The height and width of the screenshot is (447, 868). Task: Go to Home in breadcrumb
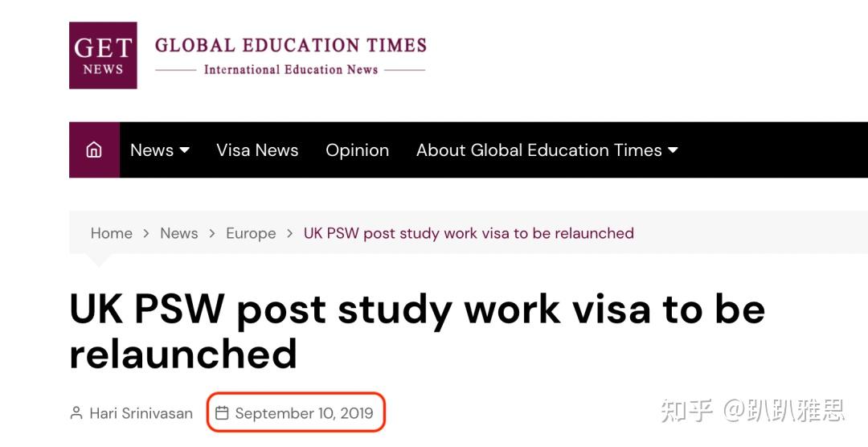[x=111, y=233]
